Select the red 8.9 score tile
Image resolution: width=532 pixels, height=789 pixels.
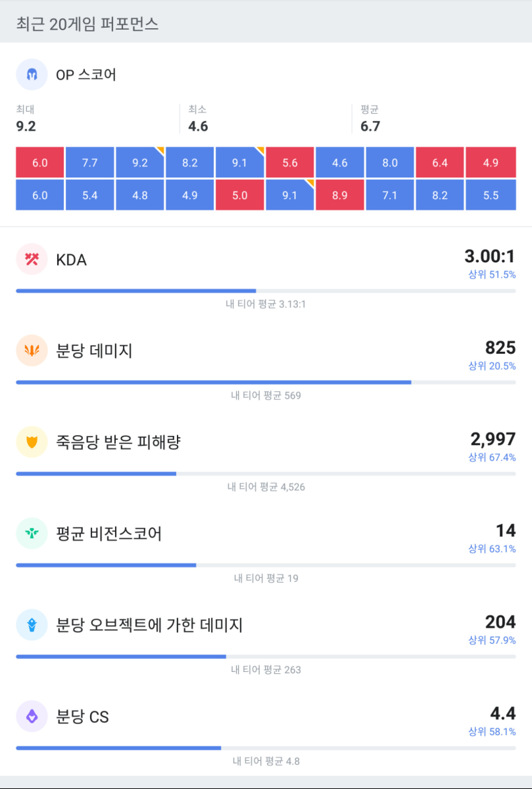(339, 195)
